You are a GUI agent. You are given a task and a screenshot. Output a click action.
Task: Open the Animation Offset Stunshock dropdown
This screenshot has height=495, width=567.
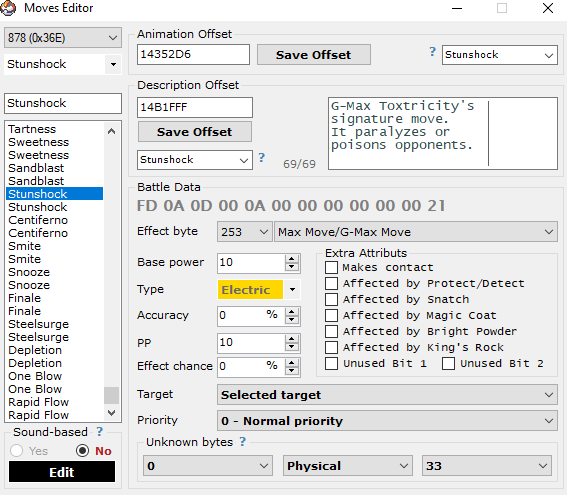click(x=500, y=55)
